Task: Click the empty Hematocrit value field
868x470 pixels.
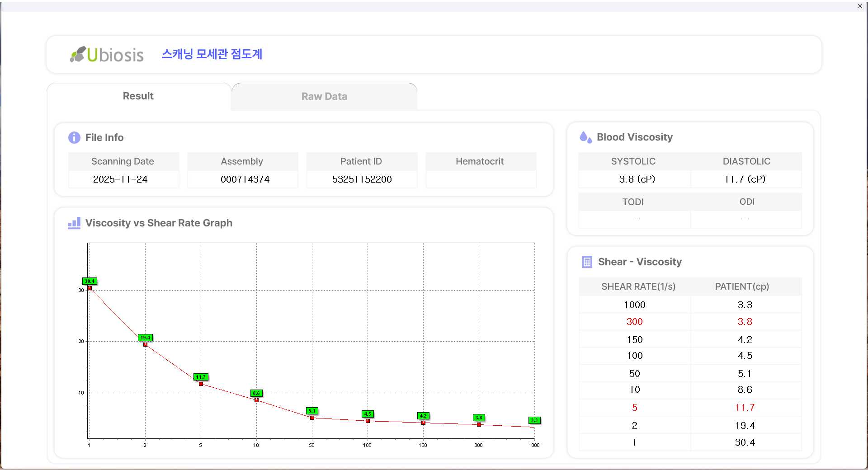Action: (x=481, y=179)
